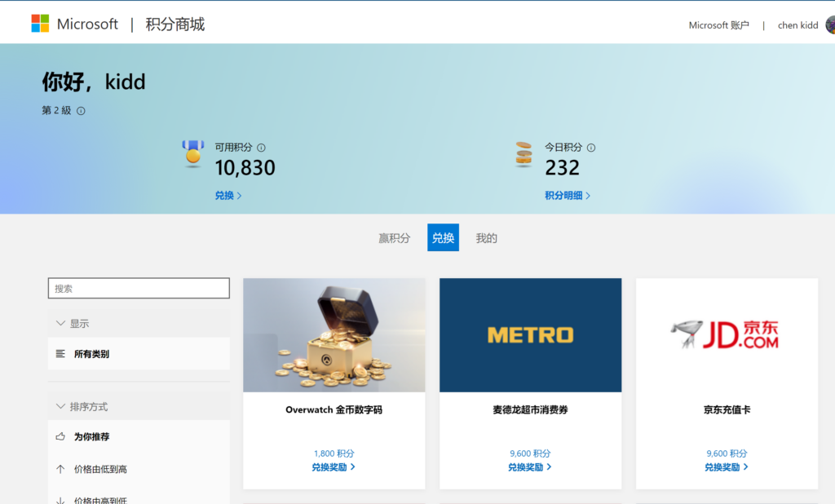
Task: Click 兑换奖励 for 麦德龙超市消费券
Action: (530, 467)
